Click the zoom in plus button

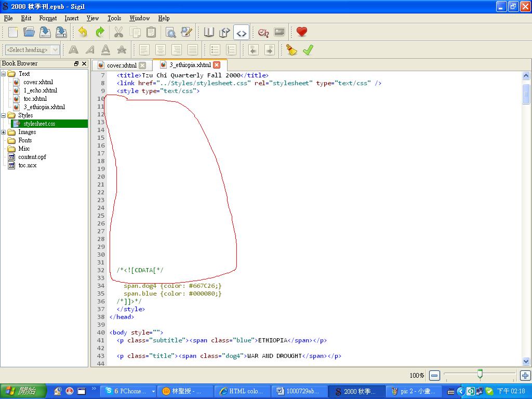[525, 375]
